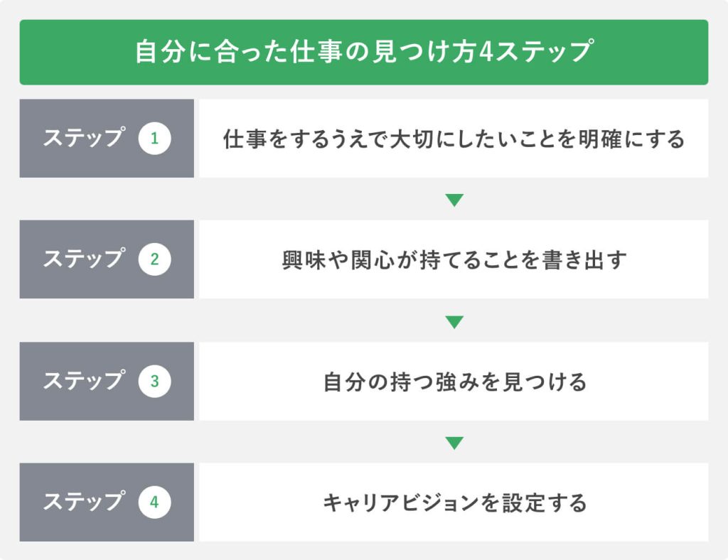
Task: Select text 自分の持つ強みを見つける
Action: click(455, 382)
